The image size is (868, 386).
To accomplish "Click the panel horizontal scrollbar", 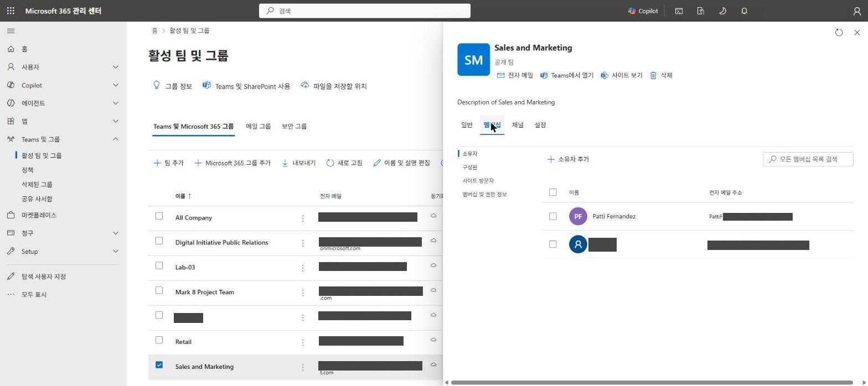I will tap(651, 382).
